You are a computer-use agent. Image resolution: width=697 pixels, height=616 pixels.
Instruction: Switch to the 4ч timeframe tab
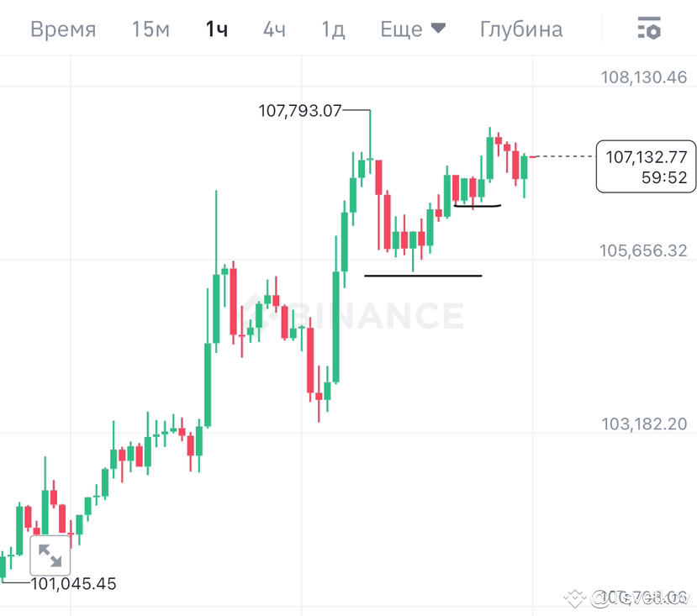coord(273,29)
